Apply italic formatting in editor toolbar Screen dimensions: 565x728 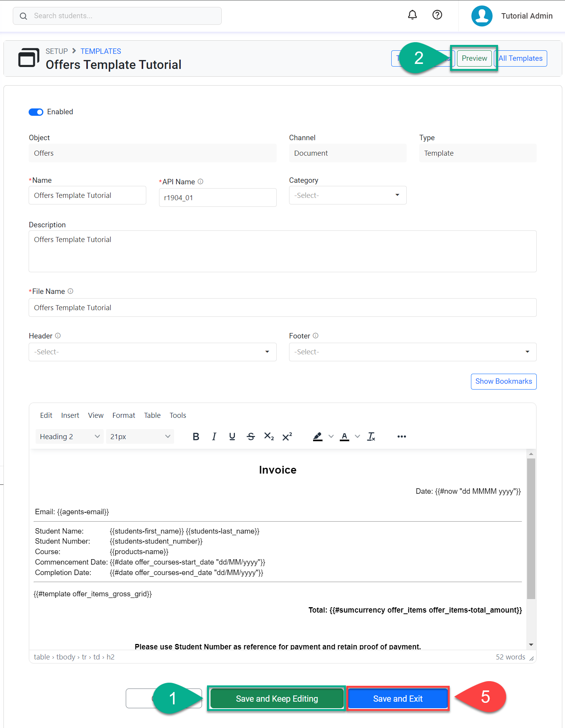214,436
